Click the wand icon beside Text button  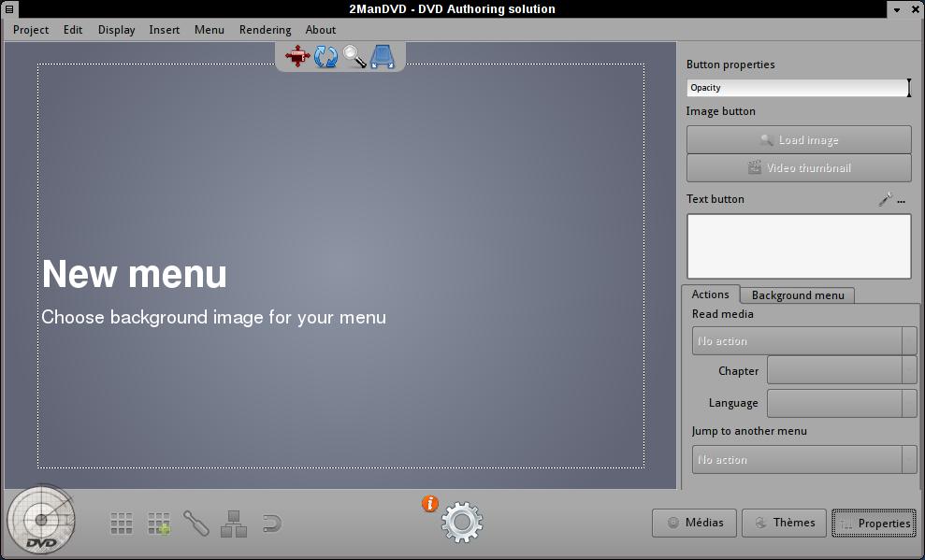(885, 199)
